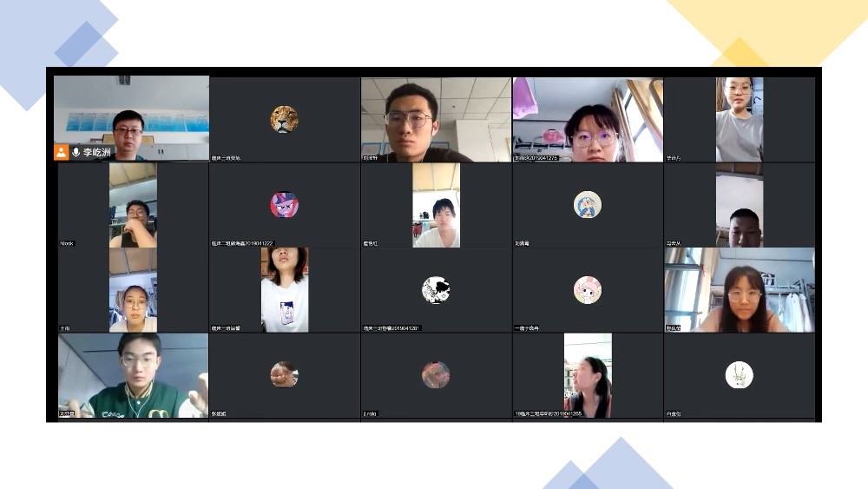This screenshot has height=489, width=868.
Task: Click the black-and-white manga avatar
Action: pyautogui.click(x=436, y=289)
